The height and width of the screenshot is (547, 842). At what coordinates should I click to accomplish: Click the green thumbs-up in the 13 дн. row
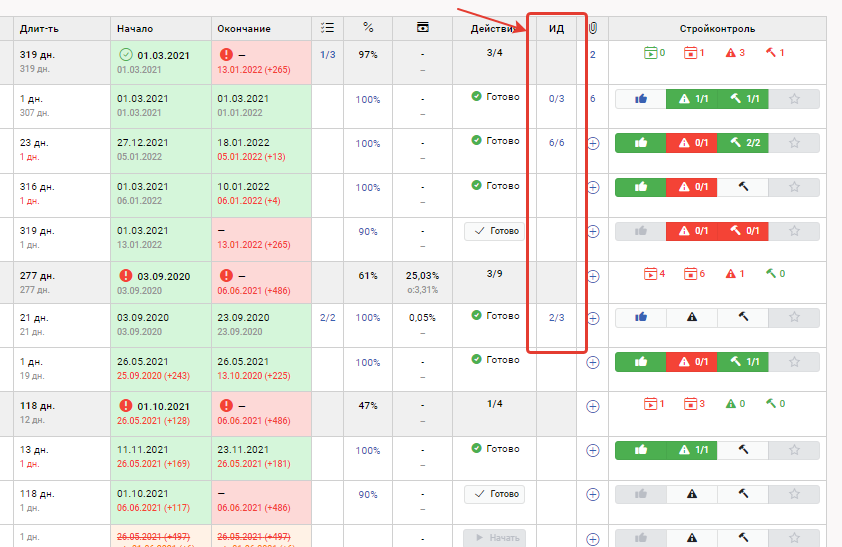(640, 450)
